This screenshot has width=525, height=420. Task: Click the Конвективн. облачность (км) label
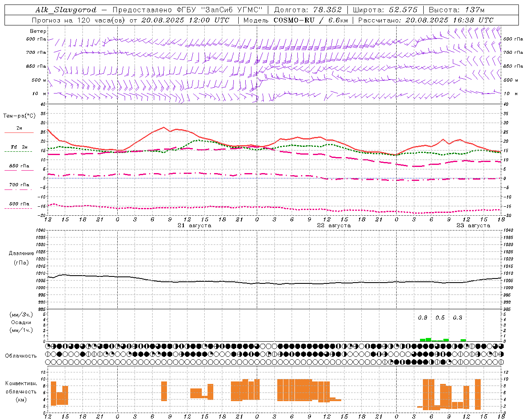pyautogui.click(x=21, y=392)
